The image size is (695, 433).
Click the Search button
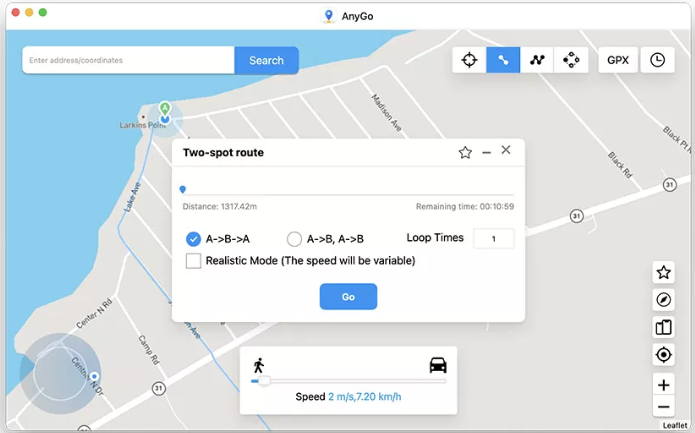pyautogui.click(x=266, y=60)
